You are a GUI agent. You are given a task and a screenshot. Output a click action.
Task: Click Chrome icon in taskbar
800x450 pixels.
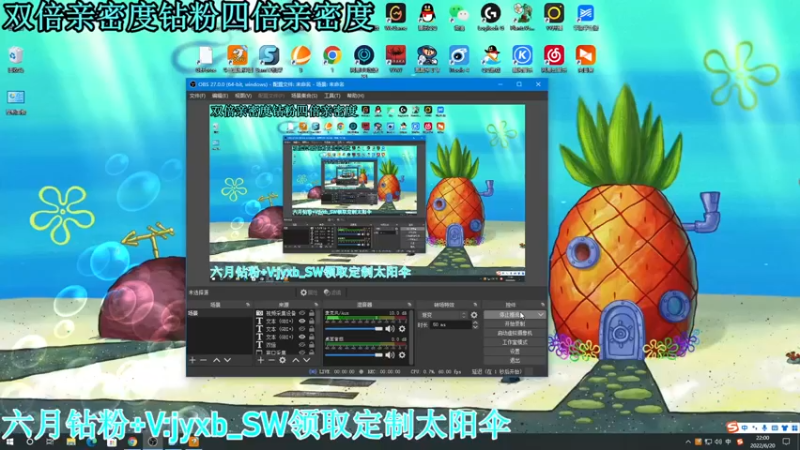pos(132,442)
